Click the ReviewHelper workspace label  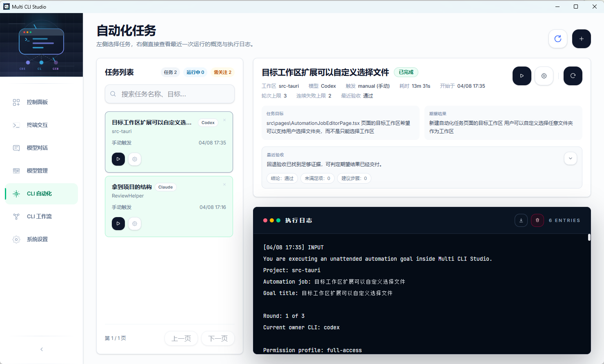[128, 196]
